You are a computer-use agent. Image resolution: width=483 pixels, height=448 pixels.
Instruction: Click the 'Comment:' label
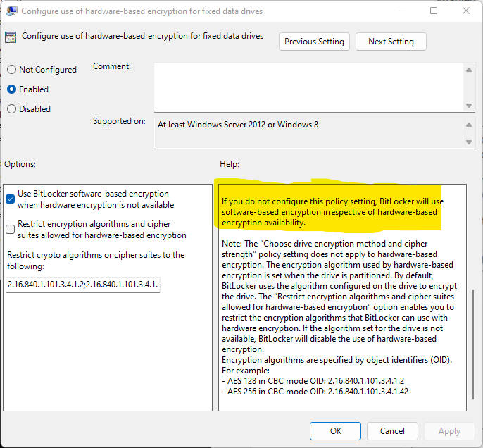tap(112, 66)
